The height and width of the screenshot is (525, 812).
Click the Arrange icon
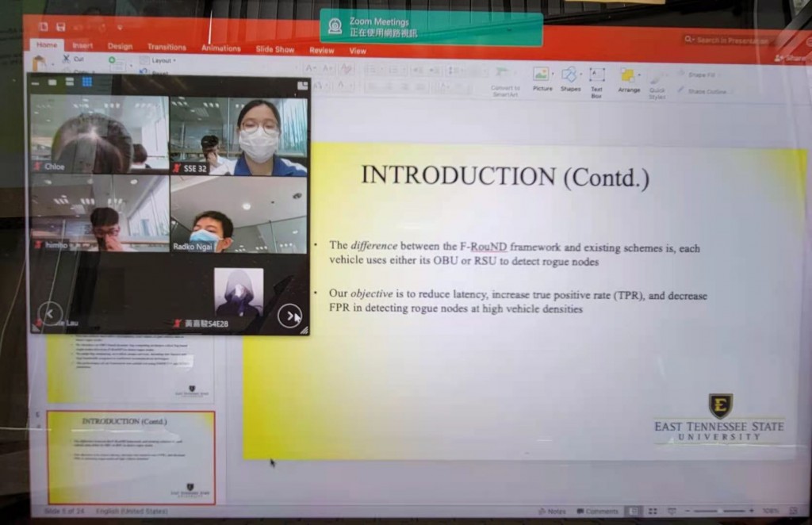coord(628,78)
